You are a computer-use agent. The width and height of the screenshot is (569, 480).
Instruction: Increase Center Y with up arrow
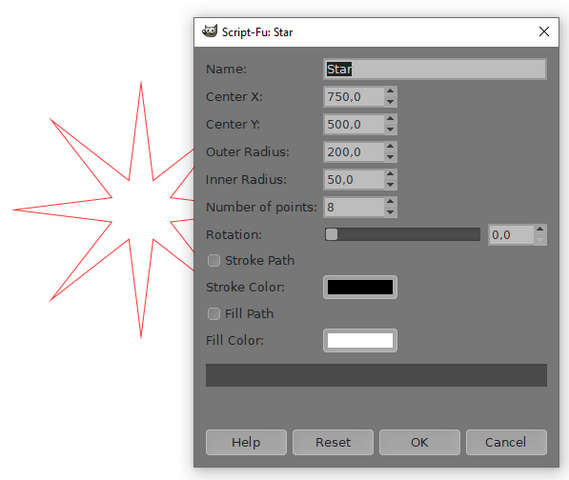[390, 119]
